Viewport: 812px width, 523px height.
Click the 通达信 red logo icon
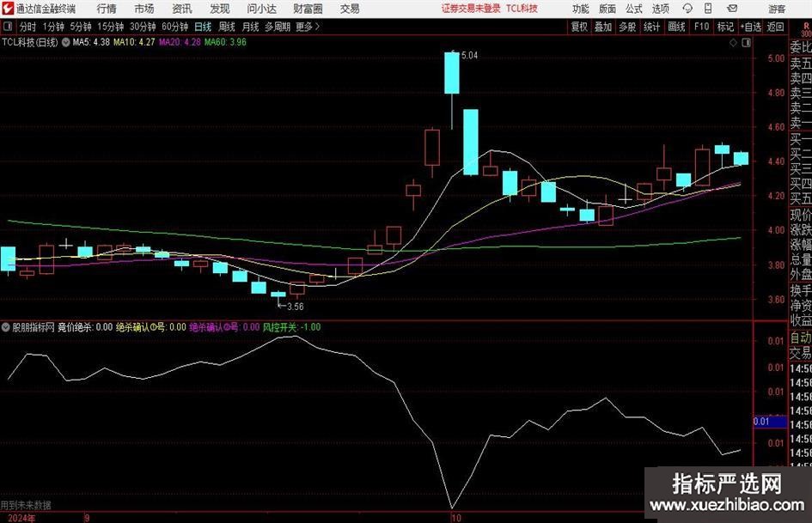coord(8,9)
